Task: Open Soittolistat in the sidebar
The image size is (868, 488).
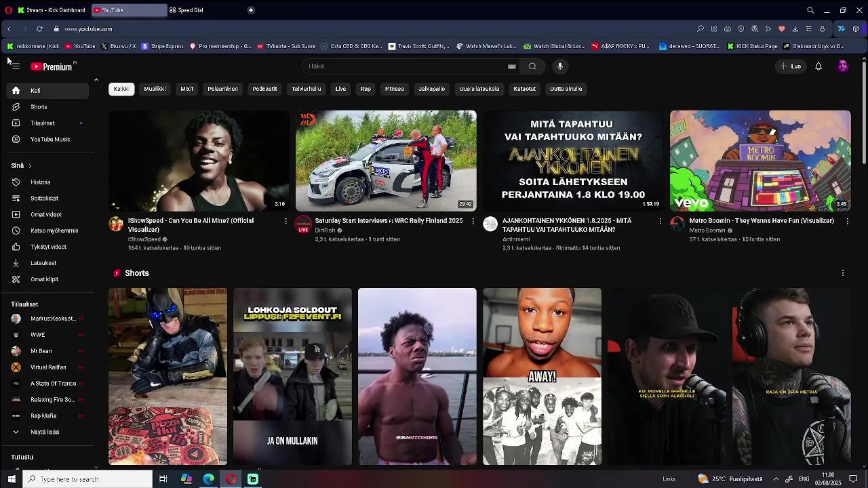Action: pos(47,199)
